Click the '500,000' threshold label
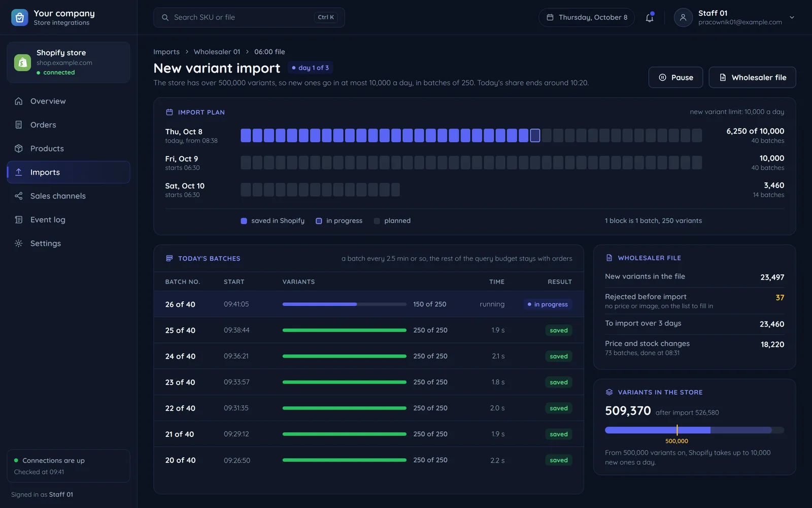 click(676, 441)
